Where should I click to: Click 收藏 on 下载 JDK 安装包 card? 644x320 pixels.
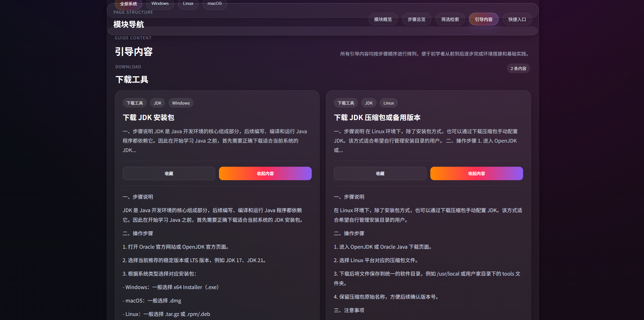[169, 174]
